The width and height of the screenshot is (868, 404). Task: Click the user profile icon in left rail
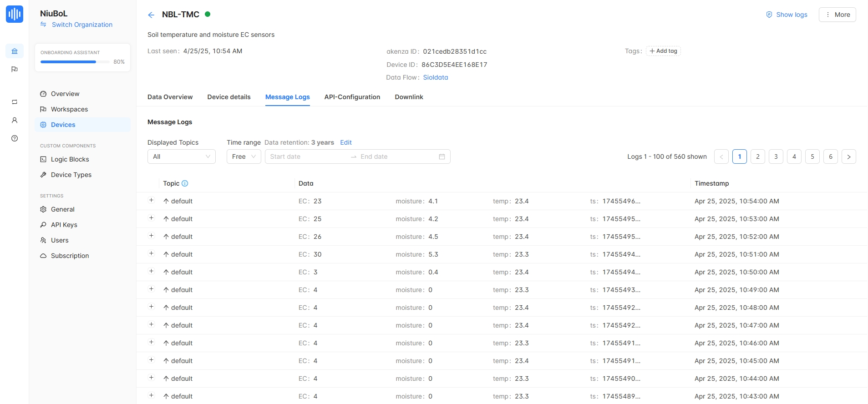click(x=15, y=120)
